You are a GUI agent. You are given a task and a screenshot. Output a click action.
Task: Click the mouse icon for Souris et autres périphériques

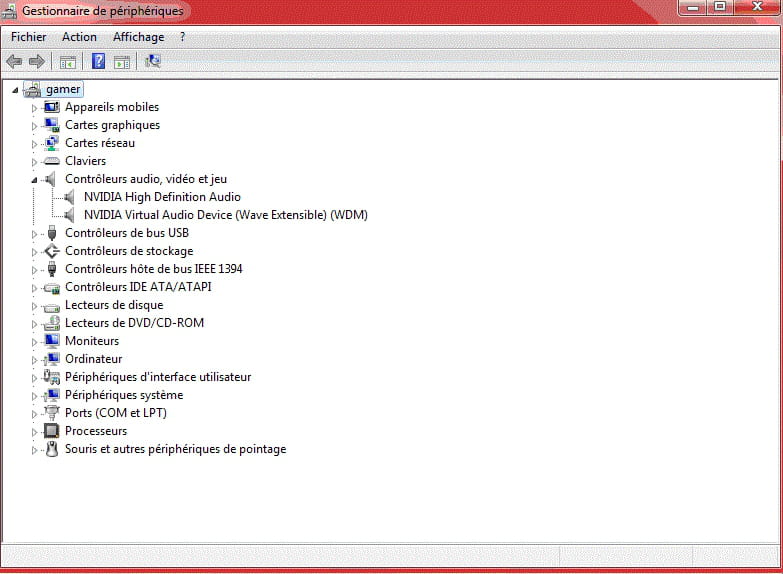tap(51, 449)
